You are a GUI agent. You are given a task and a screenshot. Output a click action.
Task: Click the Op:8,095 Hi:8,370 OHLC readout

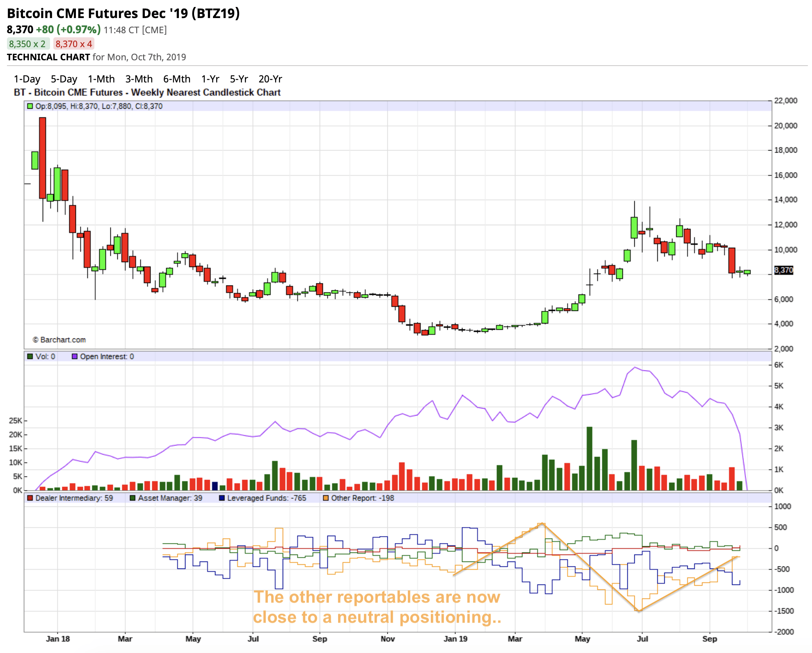tap(99, 106)
